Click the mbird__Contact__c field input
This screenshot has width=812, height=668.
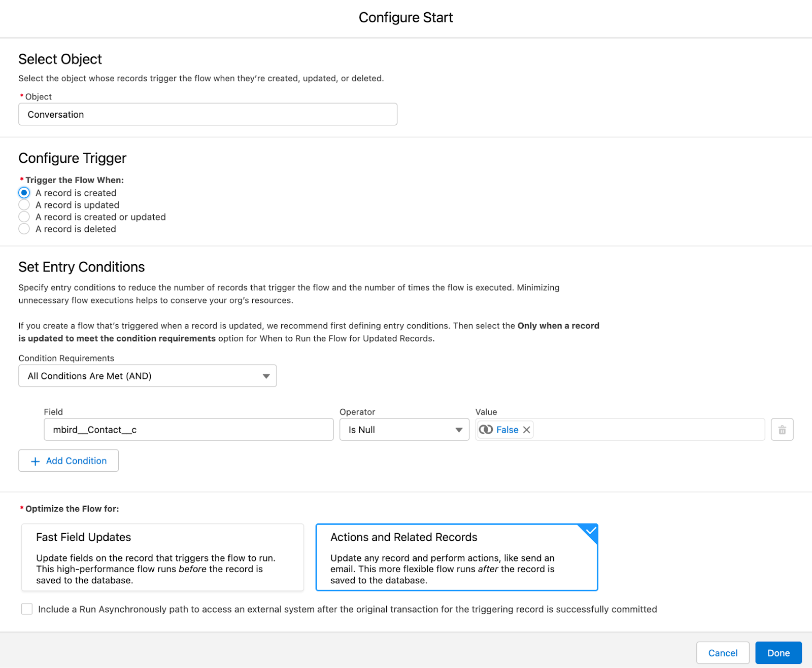[188, 430]
